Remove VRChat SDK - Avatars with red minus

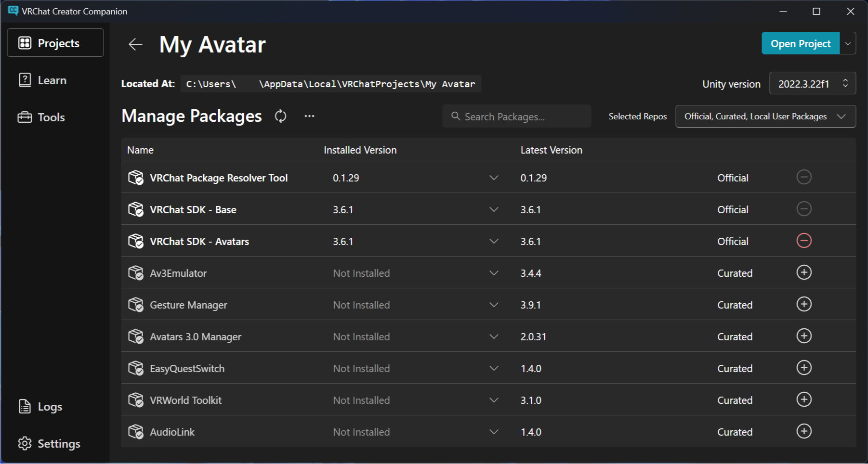tap(804, 241)
